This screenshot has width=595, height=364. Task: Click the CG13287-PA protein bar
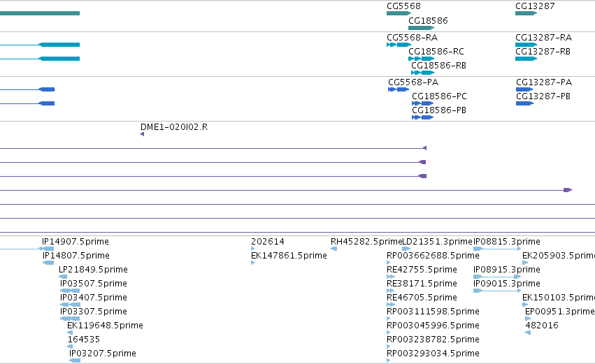pos(524,89)
